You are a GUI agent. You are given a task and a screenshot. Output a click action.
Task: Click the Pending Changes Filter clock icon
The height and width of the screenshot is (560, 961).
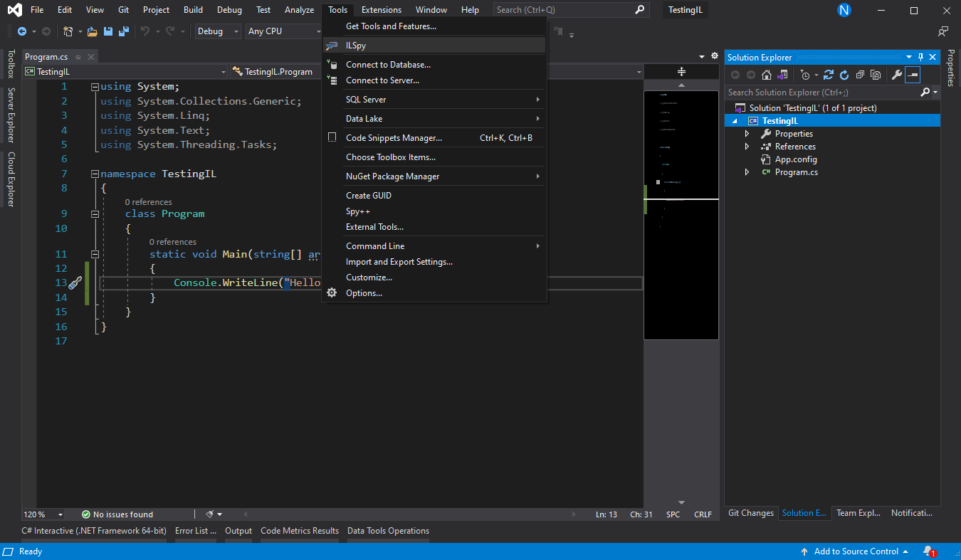(x=805, y=75)
